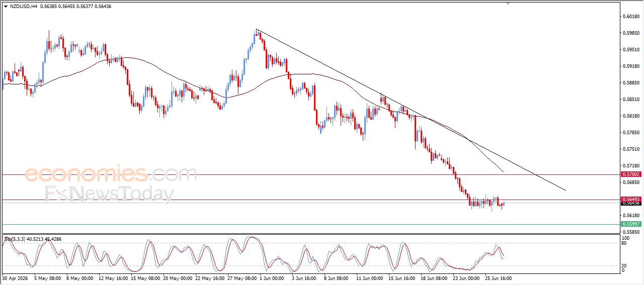Select the 0.57002 red price level label

click(x=631, y=174)
